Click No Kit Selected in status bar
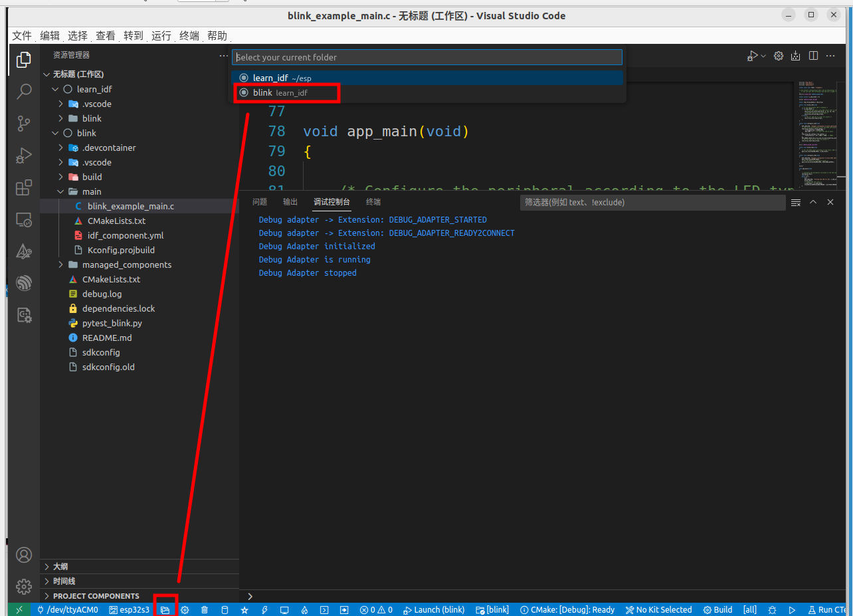This screenshot has height=616, width=853. pyautogui.click(x=659, y=609)
